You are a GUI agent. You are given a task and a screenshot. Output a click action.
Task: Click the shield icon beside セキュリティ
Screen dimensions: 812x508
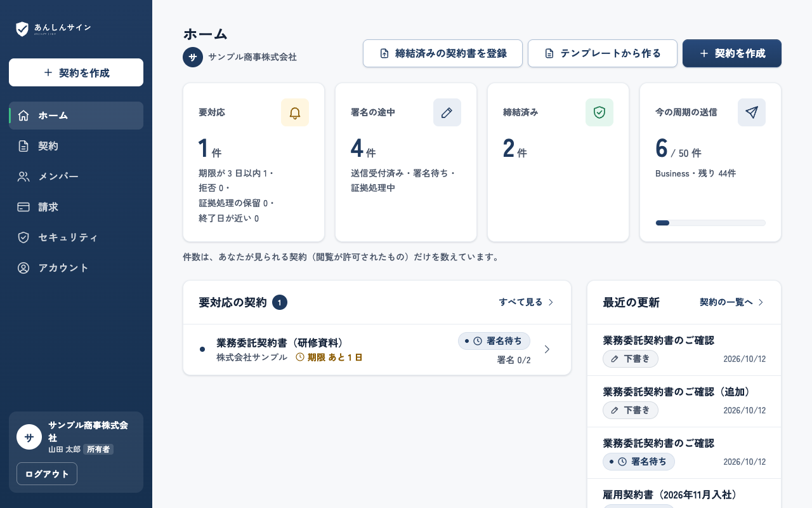point(23,237)
